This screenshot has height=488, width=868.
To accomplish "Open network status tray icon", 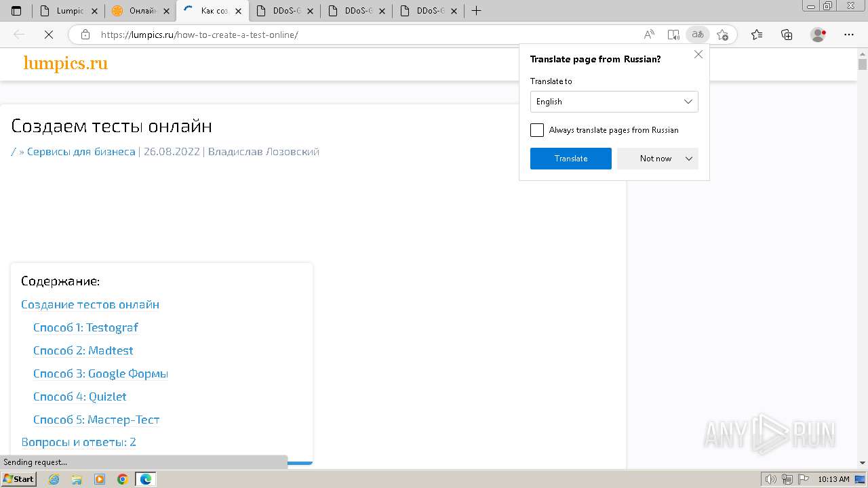I will [787, 479].
